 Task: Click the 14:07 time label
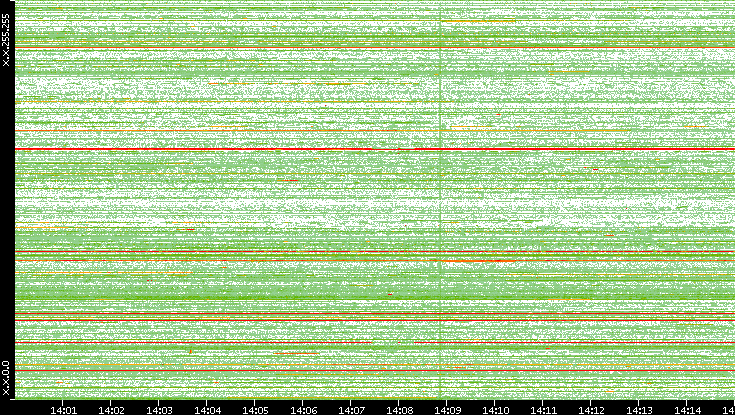pyautogui.click(x=351, y=410)
